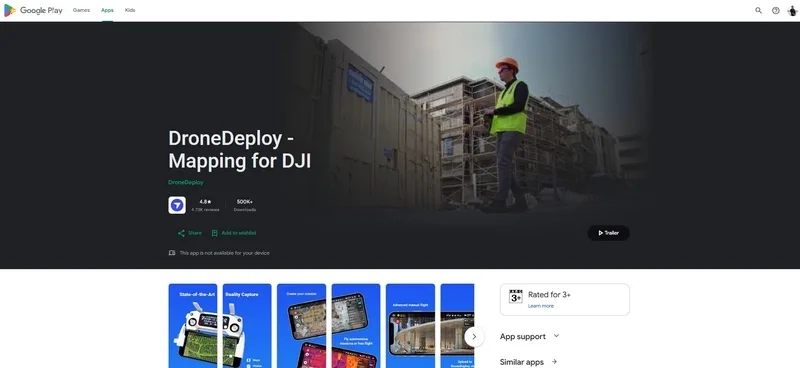Open the Help center question icon
The image size is (800, 368).
pos(776,10)
